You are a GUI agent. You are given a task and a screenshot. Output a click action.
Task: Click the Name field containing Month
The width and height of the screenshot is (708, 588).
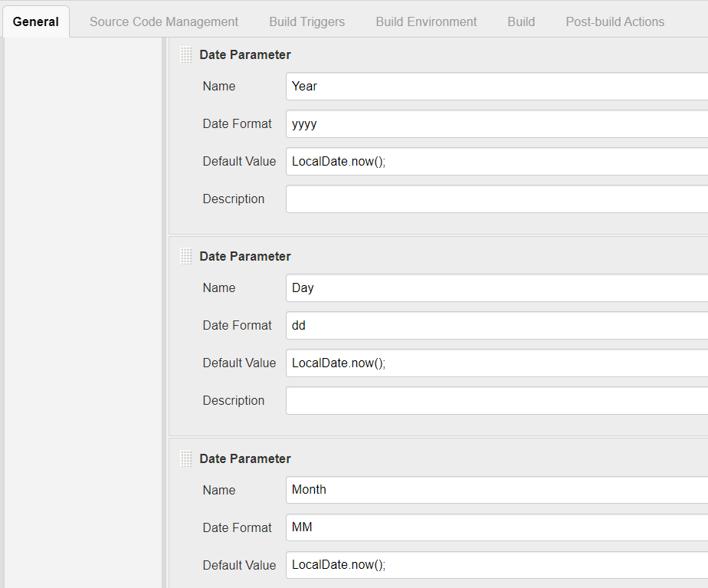(x=497, y=490)
